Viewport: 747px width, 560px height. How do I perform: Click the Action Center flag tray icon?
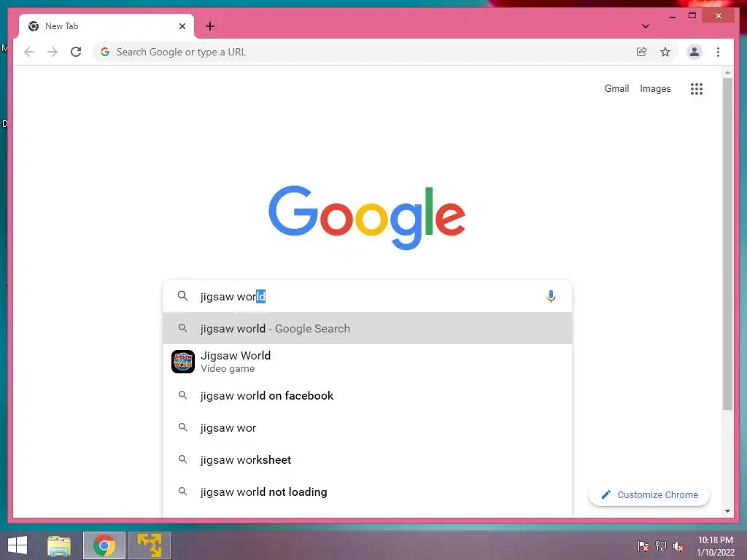[x=643, y=545]
